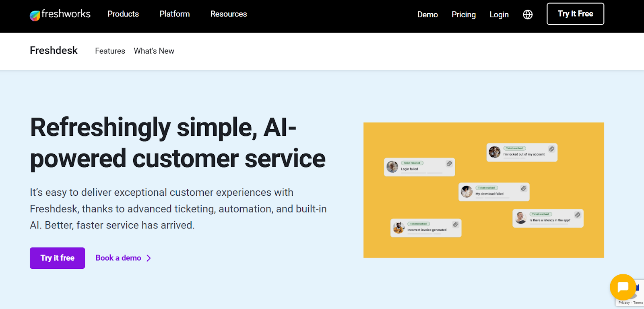Click the purple Try it free button
644x309 pixels.
point(57,258)
